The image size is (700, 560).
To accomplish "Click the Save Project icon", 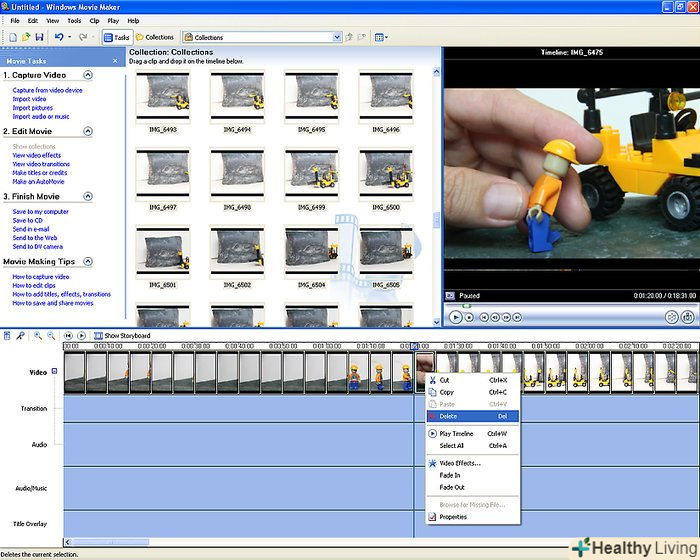I will click(x=38, y=37).
